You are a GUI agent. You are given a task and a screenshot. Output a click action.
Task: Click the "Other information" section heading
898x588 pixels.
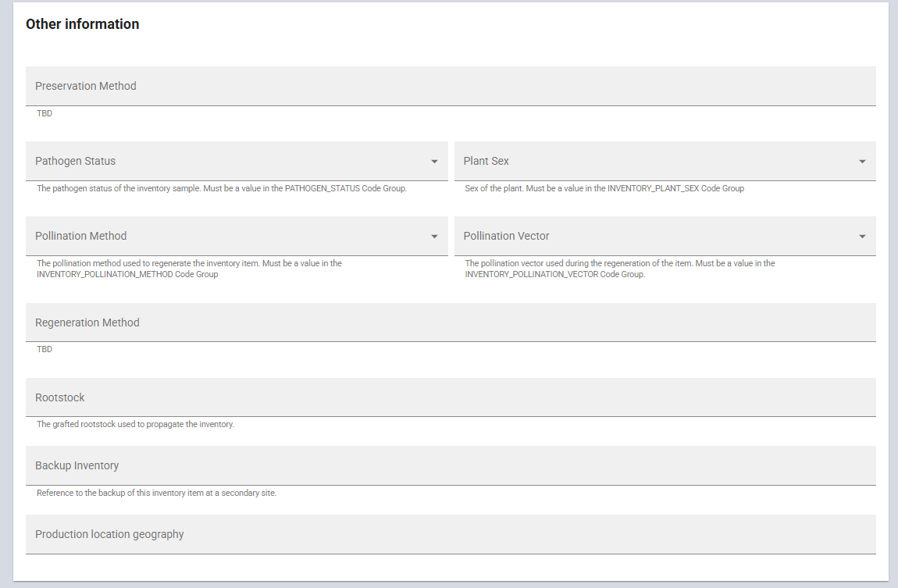[83, 24]
